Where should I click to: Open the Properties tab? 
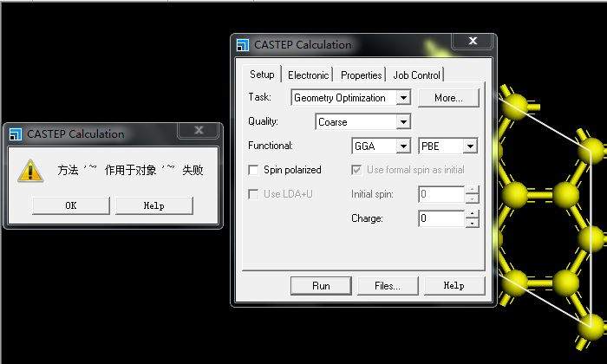point(362,75)
